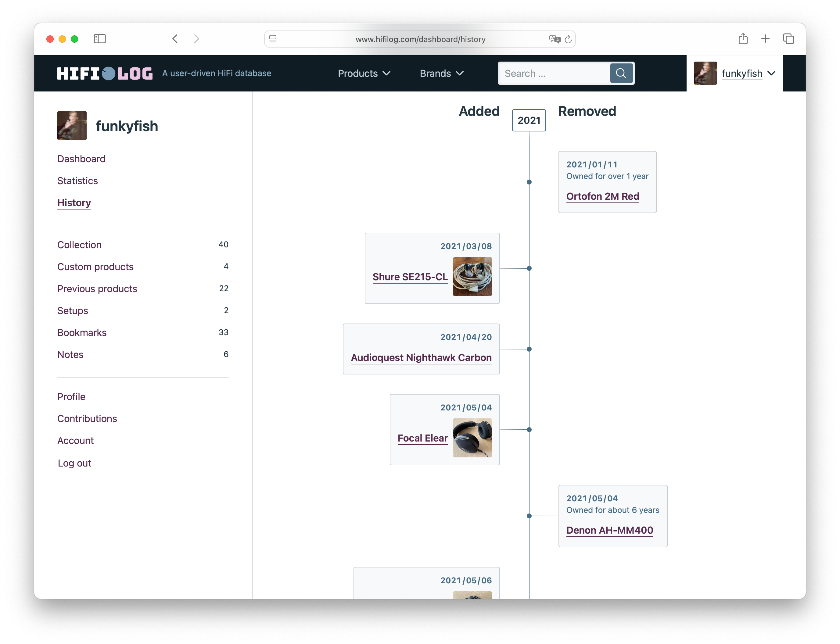Open Statistics in the sidebar
840x644 pixels.
click(77, 181)
